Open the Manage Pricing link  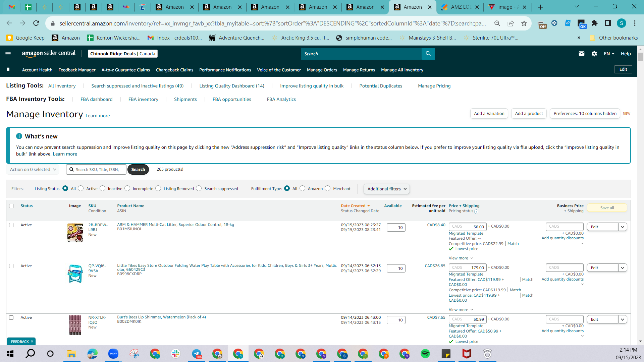(x=434, y=86)
